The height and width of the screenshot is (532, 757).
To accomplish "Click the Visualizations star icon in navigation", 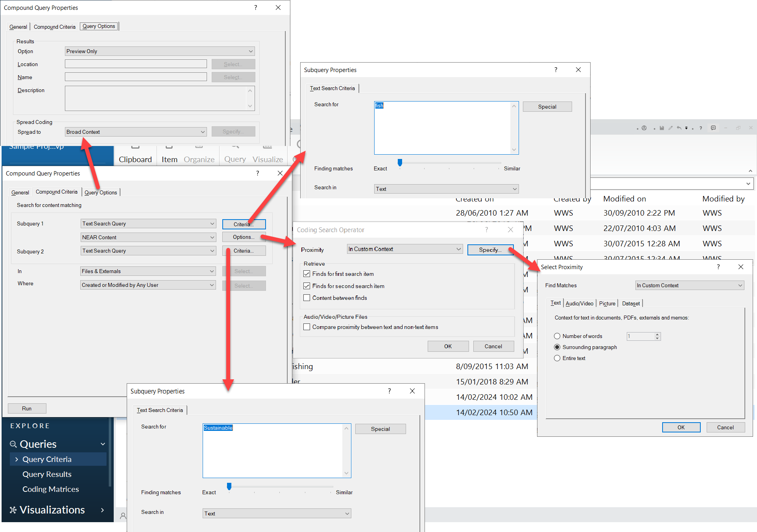I will point(13,510).
